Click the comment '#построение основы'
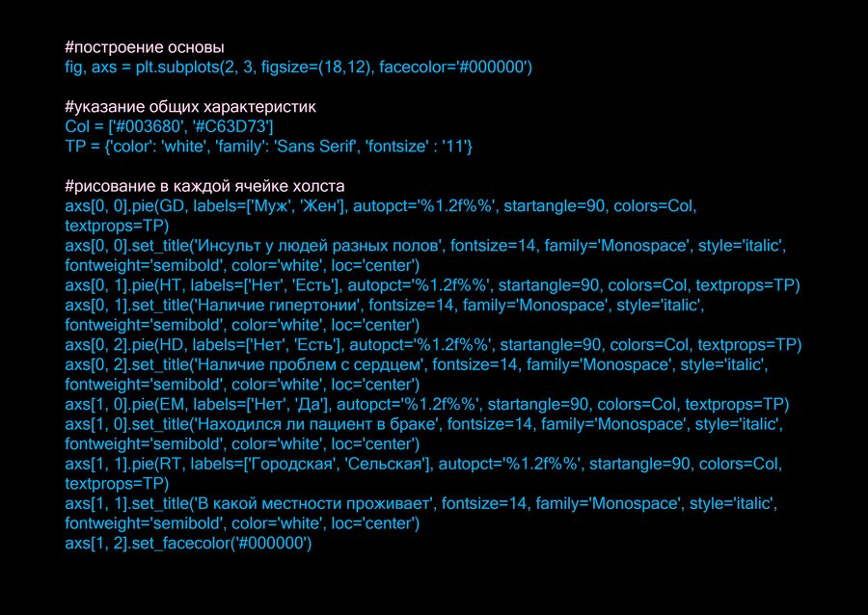The height and width of the screenshot is (615, 868). click(x=145, y=47)
